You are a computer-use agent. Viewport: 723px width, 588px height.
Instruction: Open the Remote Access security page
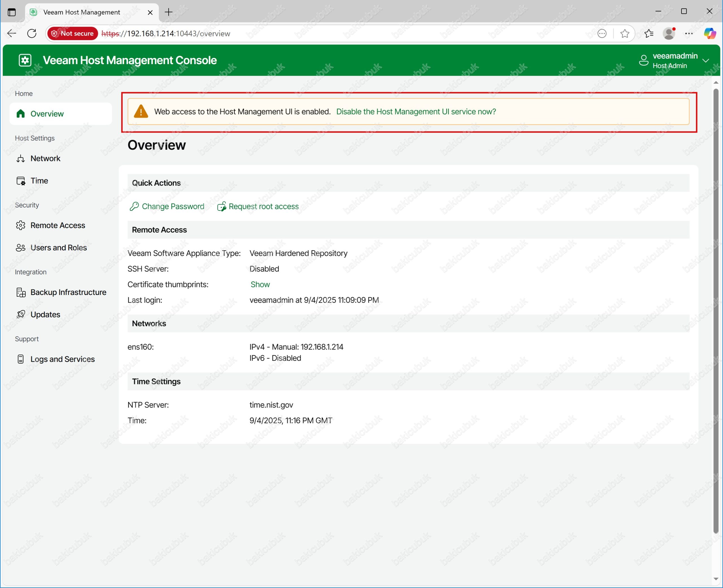61,225
